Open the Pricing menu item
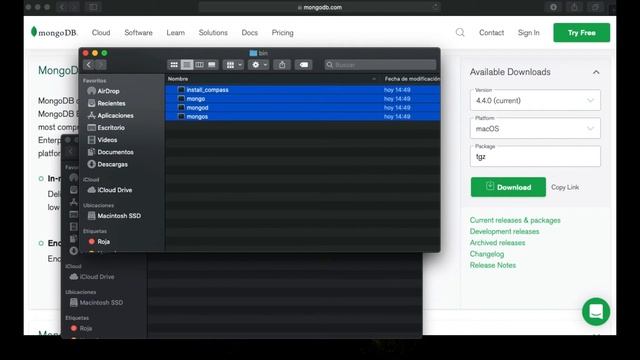 282,33
